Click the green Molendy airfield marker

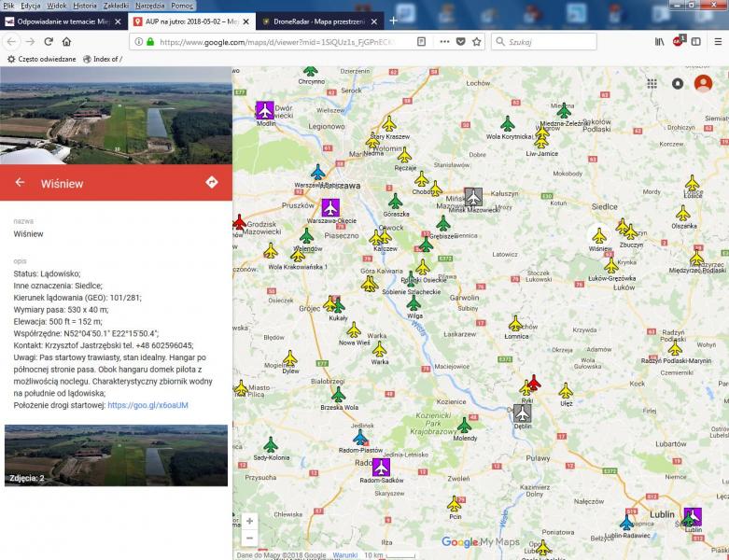(464, 426)
